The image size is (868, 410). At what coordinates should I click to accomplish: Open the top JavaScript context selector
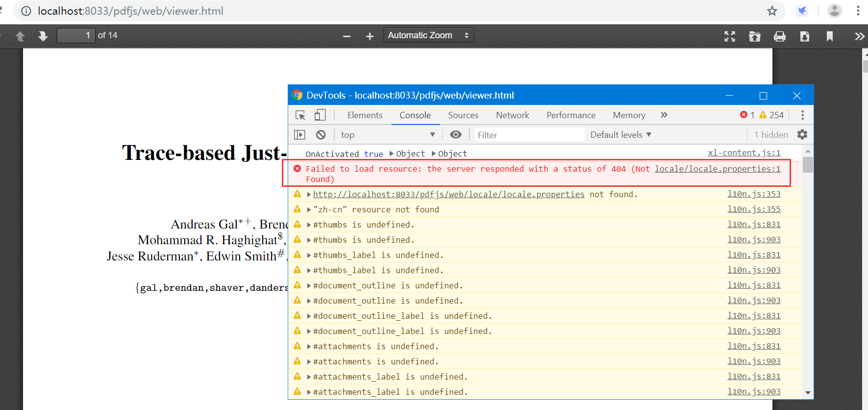388,135
